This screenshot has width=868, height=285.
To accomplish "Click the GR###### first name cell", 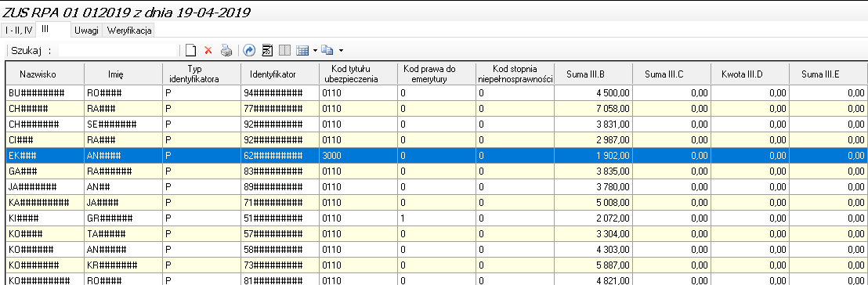I will coord(124,218).
